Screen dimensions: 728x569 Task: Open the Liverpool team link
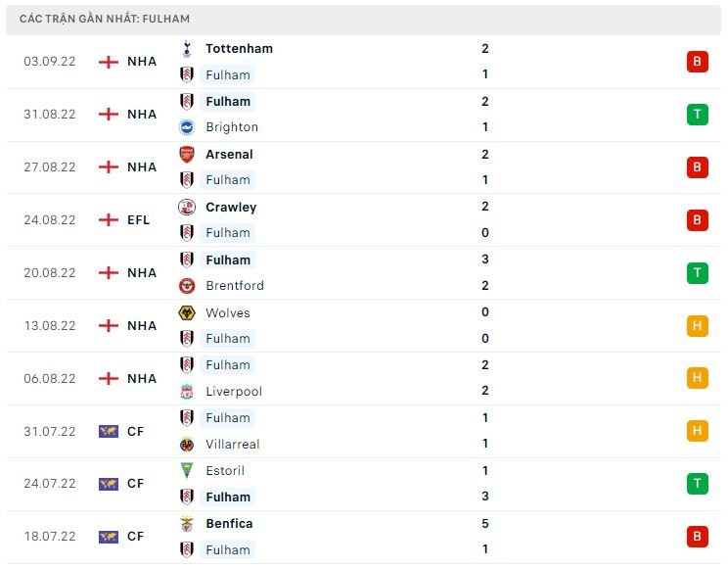(x=234, y=392)
